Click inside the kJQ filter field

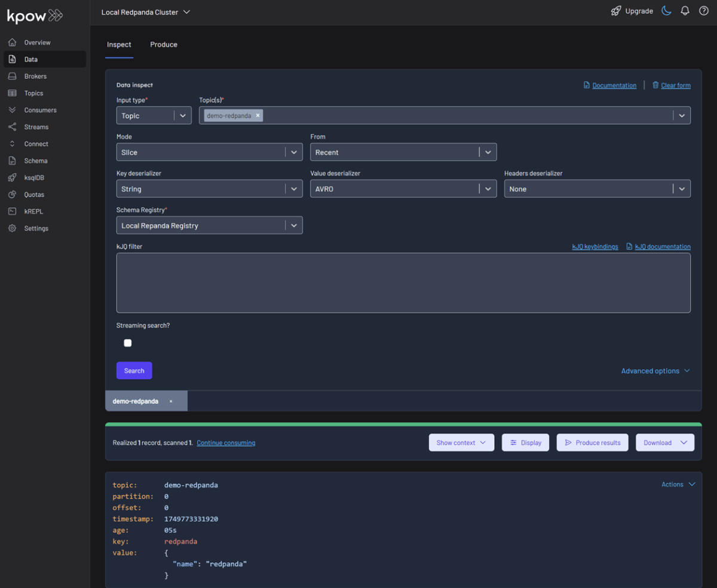coord(403,281)
